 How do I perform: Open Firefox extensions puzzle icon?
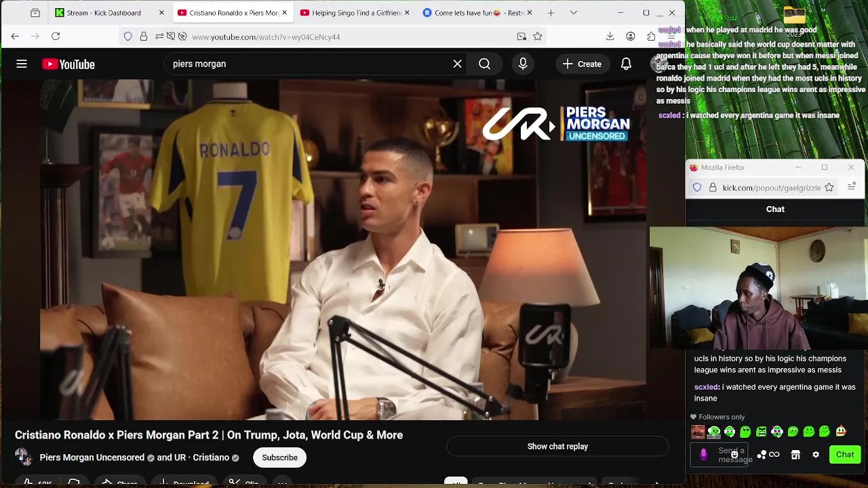(651, 36)
